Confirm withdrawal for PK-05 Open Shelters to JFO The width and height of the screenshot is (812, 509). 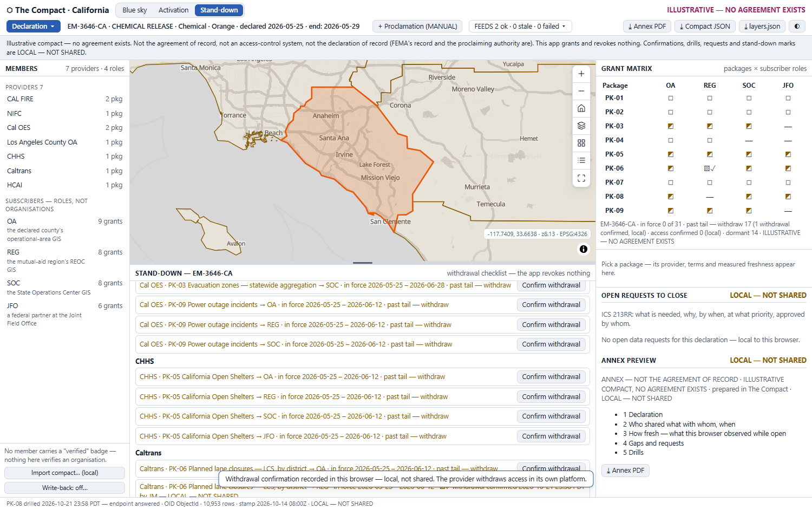(x=551, y=436)
